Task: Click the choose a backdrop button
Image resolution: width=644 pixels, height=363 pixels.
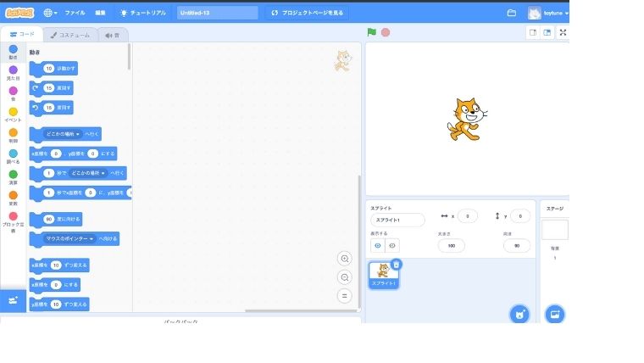Action: 555,315
